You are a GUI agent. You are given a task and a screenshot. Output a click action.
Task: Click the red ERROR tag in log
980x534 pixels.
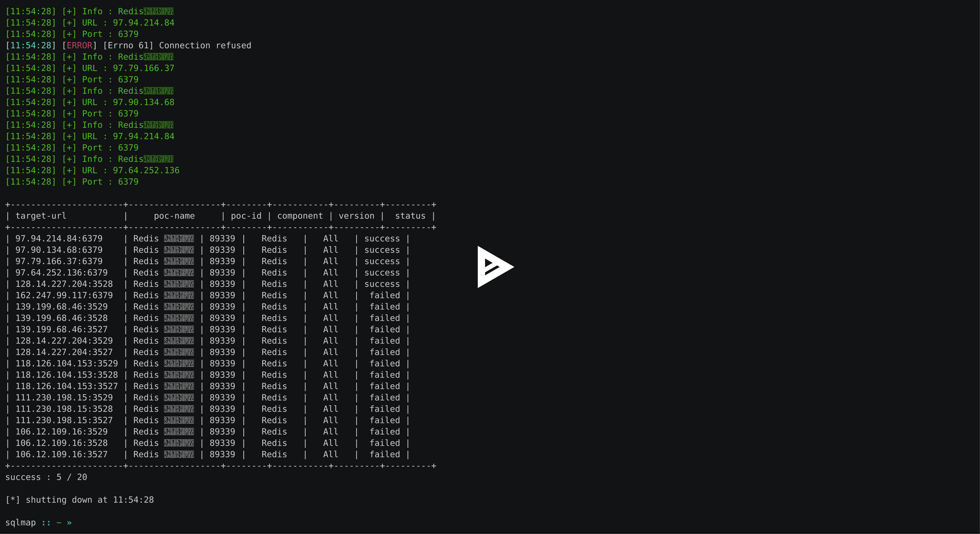click(x=79, y=46)
